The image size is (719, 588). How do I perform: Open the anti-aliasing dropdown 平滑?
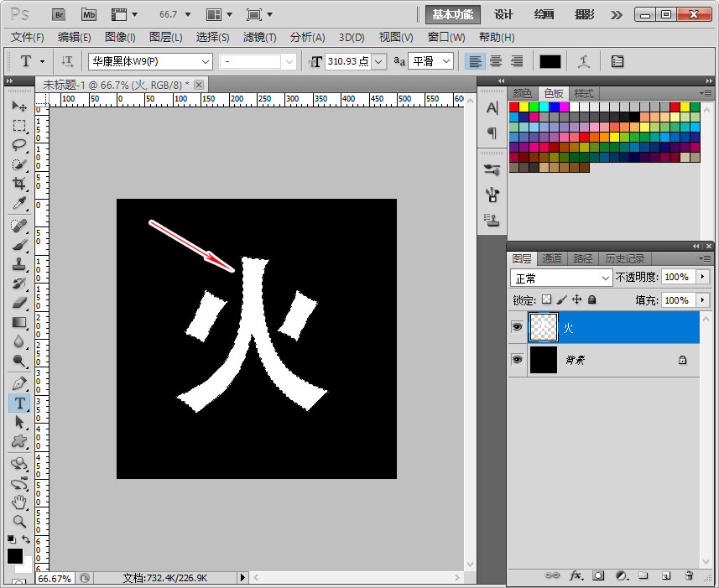[x=430, y=61]
